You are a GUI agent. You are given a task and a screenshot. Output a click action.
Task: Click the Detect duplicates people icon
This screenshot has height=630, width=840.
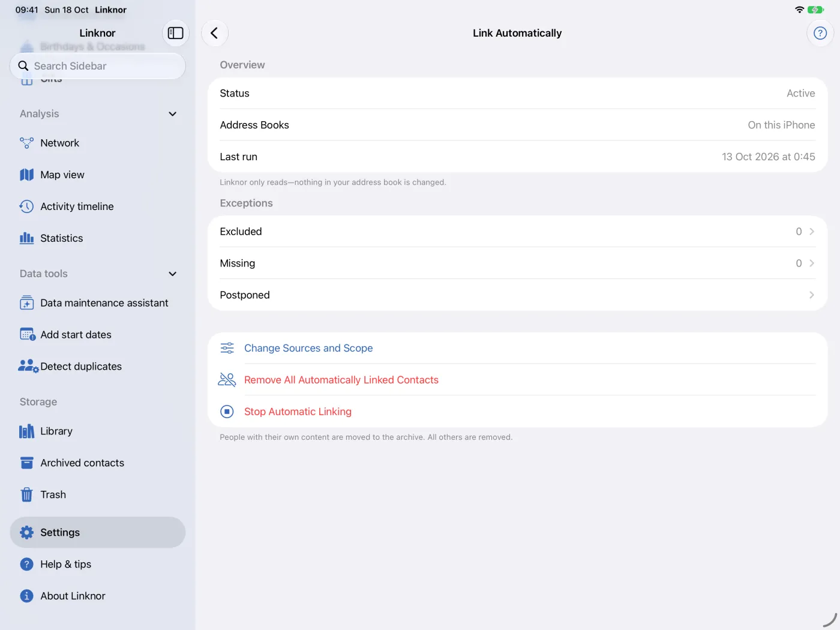click(x=28, y=367)
